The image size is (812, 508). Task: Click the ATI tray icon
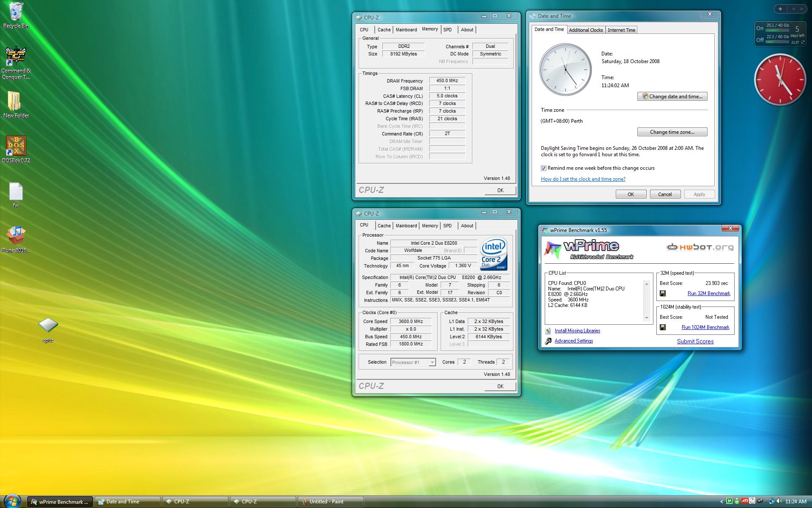point(745,501)
